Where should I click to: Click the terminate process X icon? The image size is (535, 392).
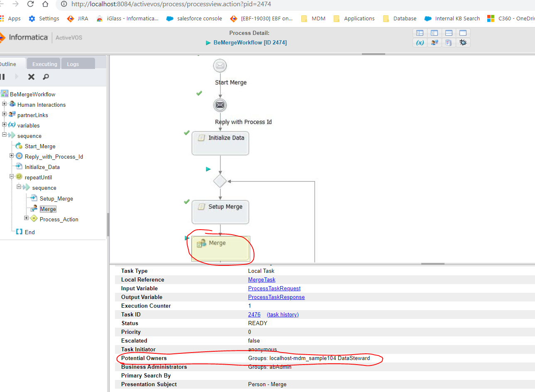click(31, 77)
